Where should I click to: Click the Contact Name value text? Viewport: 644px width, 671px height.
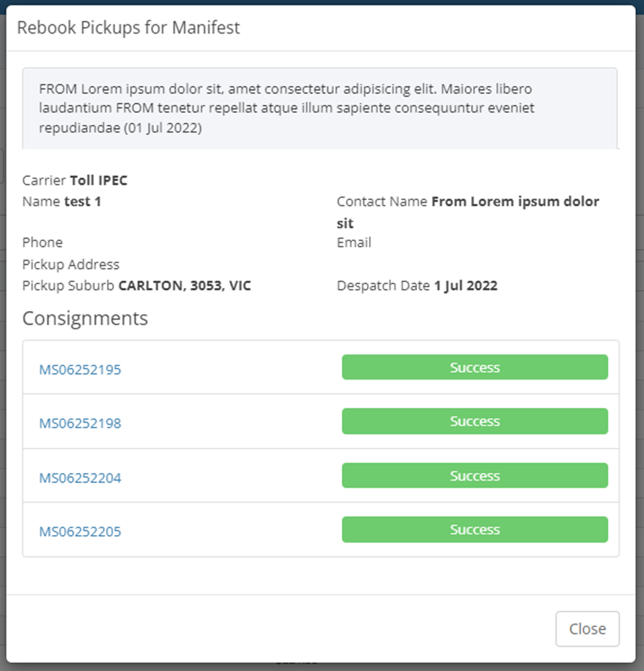pyautogui.click(x=515, y=202)
